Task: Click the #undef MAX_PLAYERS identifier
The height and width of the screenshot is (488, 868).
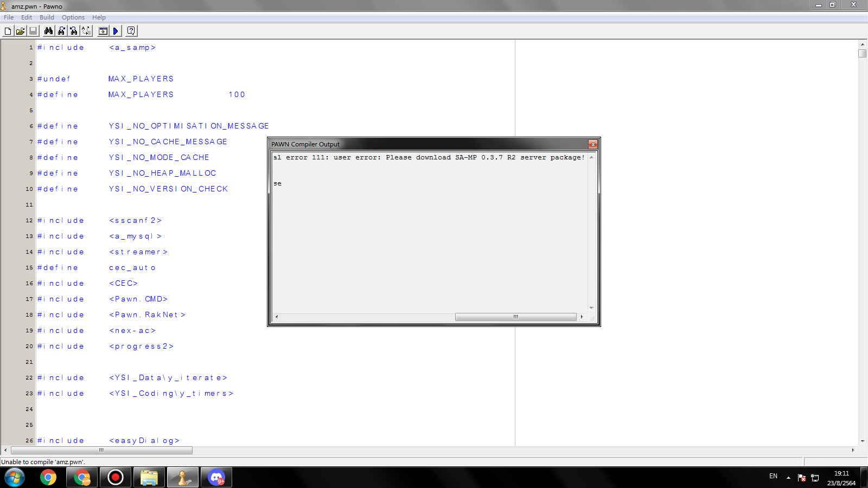Action: pos(141,79)
